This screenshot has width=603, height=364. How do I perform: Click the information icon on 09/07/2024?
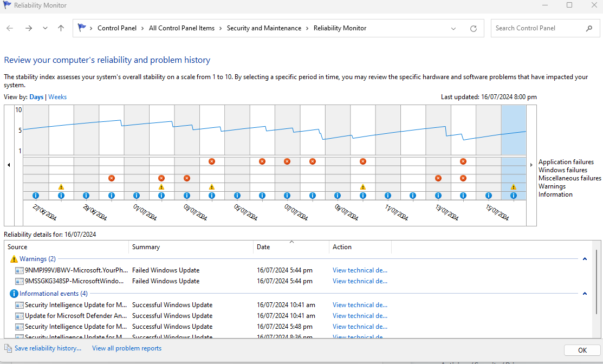tap(338, 196)
